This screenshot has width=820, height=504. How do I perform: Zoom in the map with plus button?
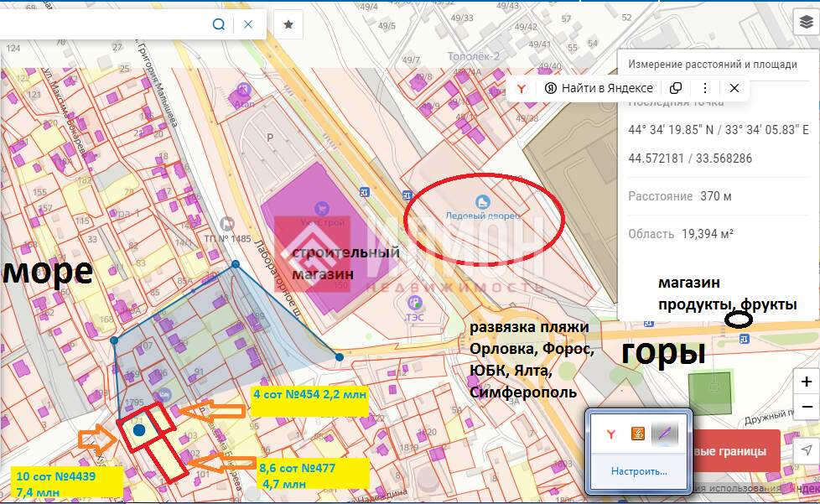tap(806, 382)
